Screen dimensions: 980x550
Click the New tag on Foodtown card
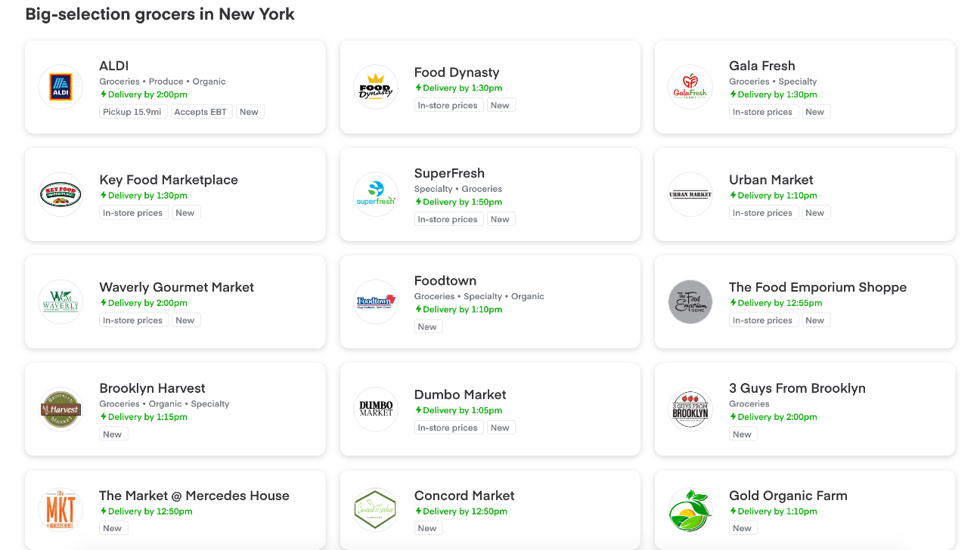pyautogui.click(x=427, y=326)
